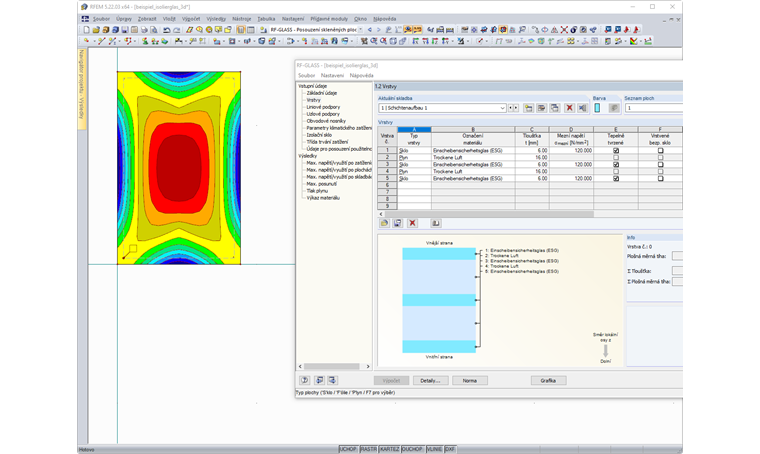Image resolution: width=760 pixels, height=454 pixels.
Task: Toggle vrstvené bezp. sklo checkbox for layer 3
Action: (x=660, y=165)
